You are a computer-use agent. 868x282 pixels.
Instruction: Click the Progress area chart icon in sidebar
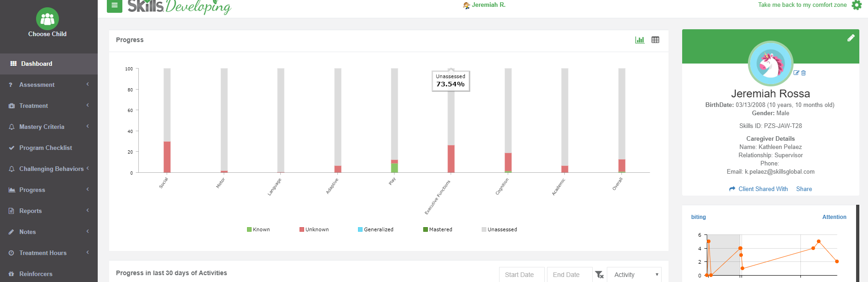(11, 190)
